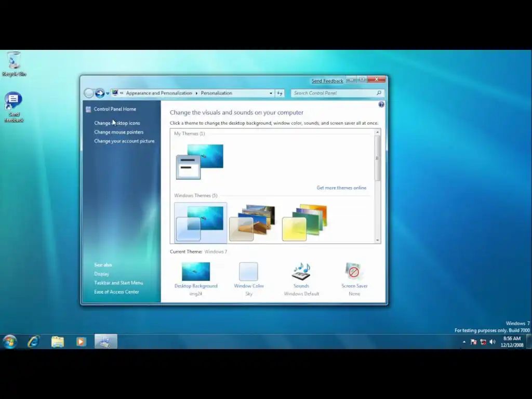Click the Personalization taskbar button
Viewport: 532px width, 399px height.
(106, 341)
